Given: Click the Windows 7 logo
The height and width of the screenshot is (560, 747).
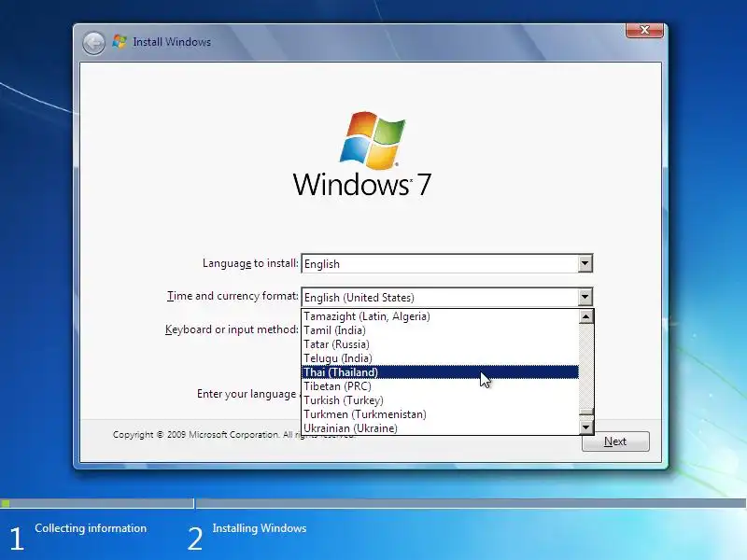Looking at the screenshot, I should [x=362, y=155].
